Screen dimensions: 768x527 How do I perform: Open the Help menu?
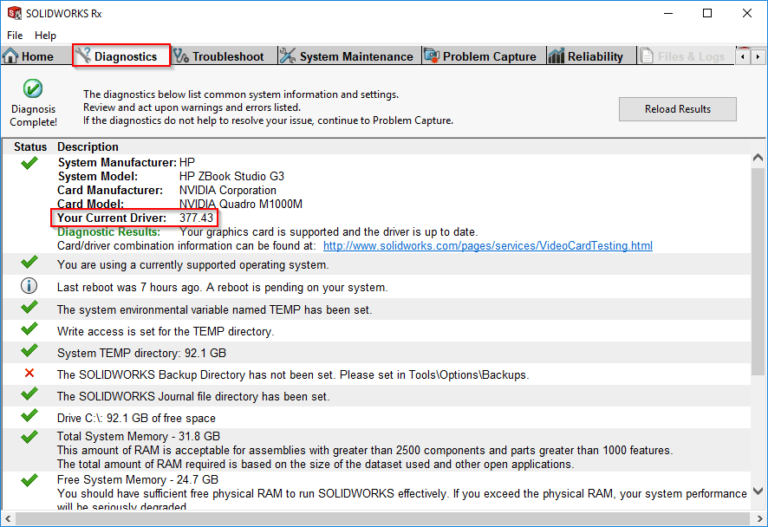tap(45, 35)
